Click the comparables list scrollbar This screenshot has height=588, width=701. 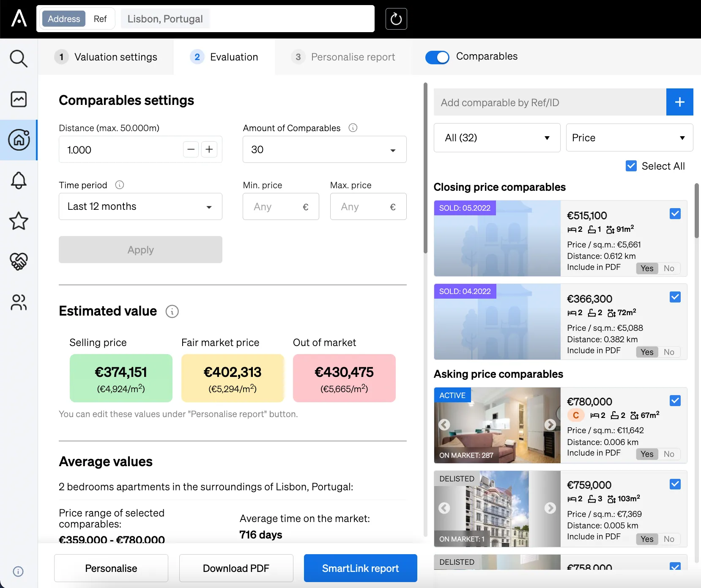click(697, 211)
